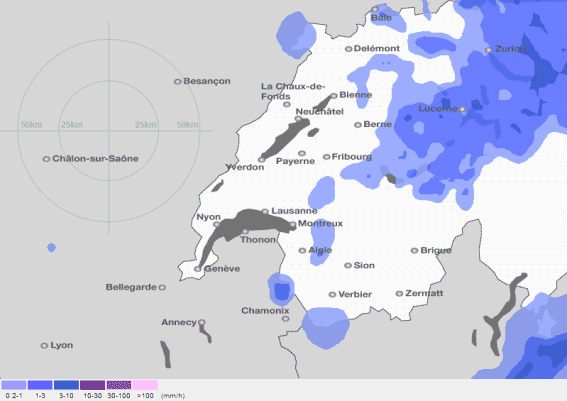The image size is (567, 401).
Task: Click the Delémont label text
Action: point(377,48)
